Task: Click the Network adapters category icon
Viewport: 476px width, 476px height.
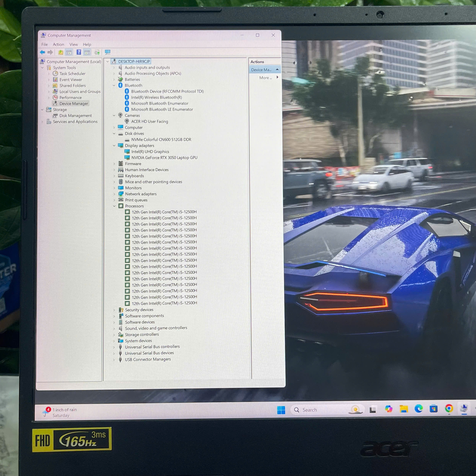Action: (121, 194)
